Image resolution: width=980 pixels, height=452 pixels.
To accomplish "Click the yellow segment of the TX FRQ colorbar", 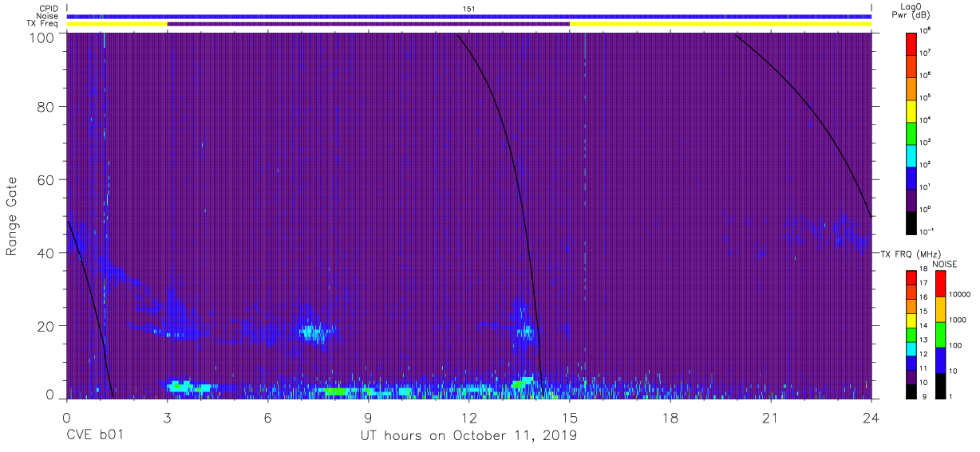I will click(911, 320).
